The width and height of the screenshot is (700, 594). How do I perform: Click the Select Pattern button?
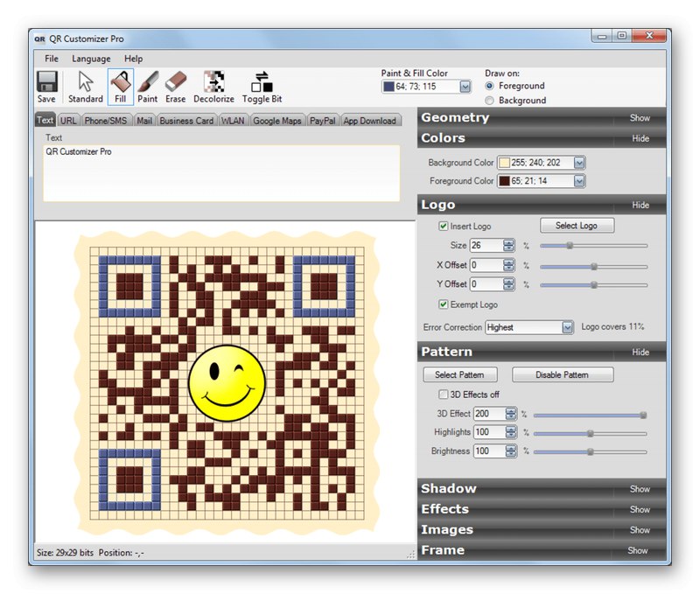pyautogui.click(x=459, y=374)
